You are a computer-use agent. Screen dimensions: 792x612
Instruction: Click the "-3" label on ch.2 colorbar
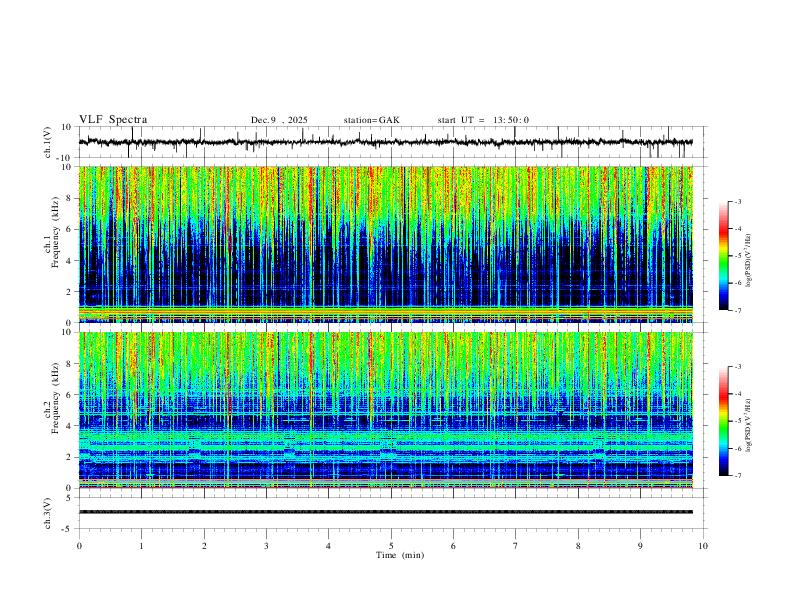(738, 367)
